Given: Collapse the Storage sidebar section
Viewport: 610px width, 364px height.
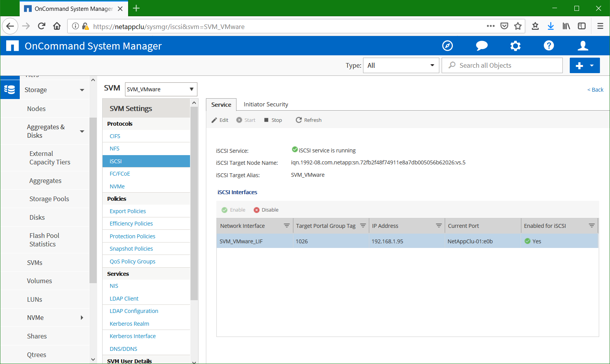Looking at the screenshot, I should pos(82,90).
